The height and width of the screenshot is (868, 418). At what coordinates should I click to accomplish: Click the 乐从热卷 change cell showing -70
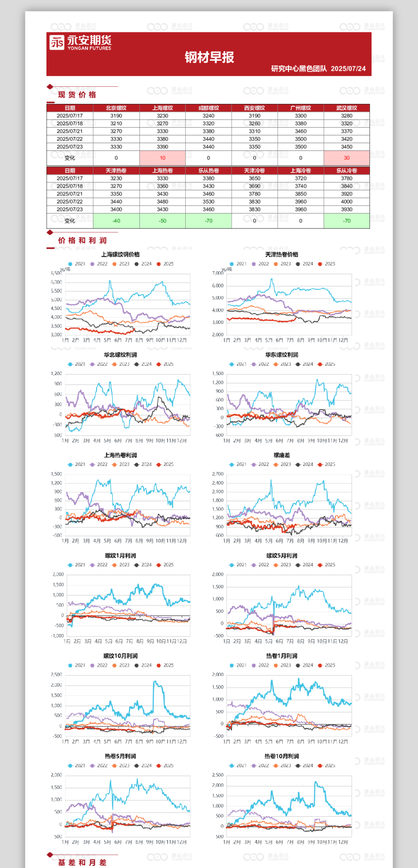[208, 221]
